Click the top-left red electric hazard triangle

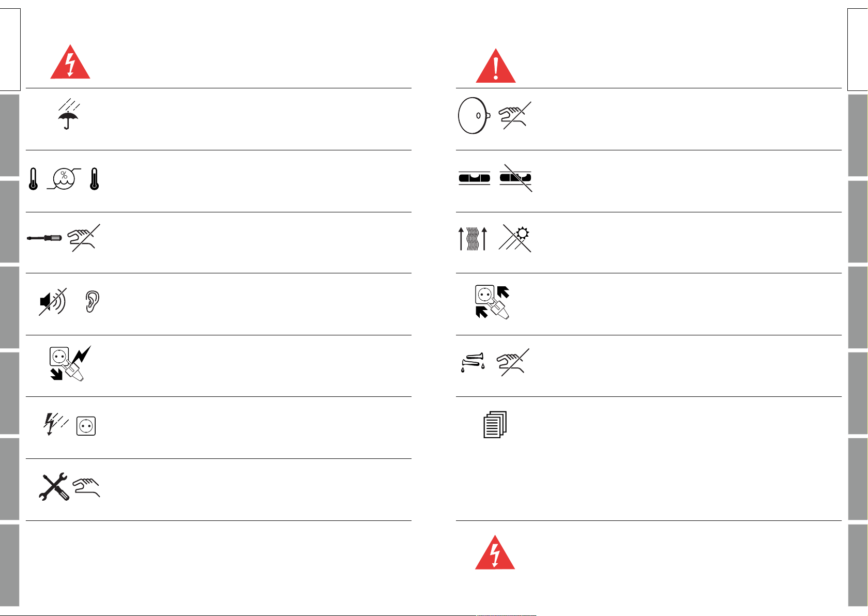pyautogui.click(x=70, y=61)
